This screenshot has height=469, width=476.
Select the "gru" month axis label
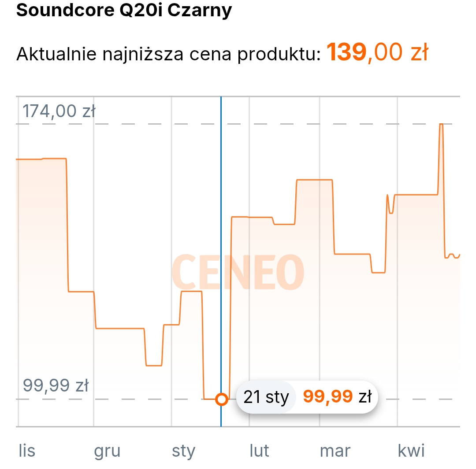[107, 451]
